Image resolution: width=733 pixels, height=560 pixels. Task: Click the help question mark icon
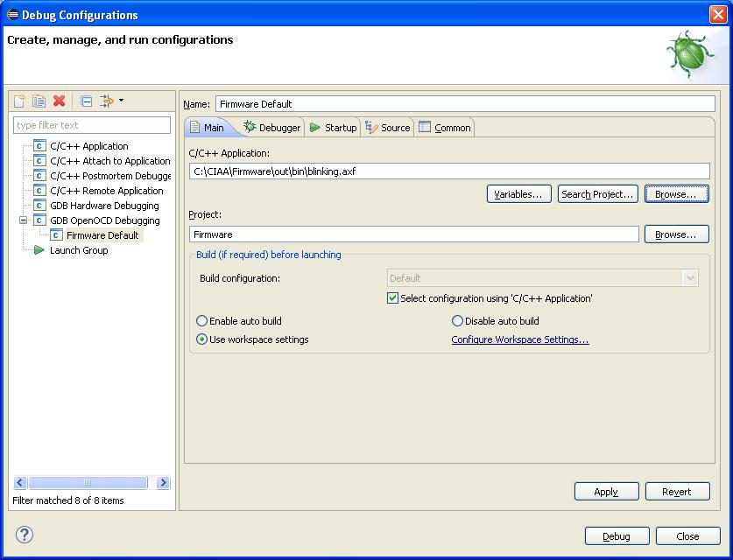click(25, 535)
